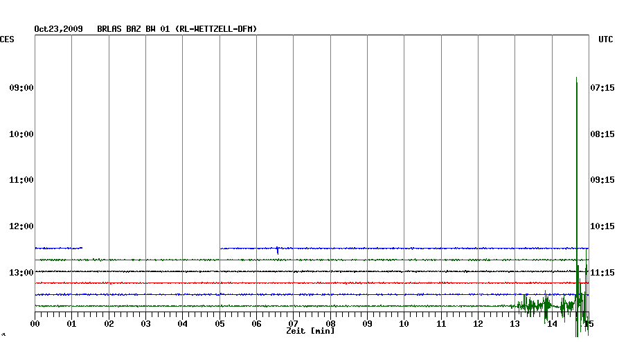Click the tall green spike peak
The width and height of the screenshot is (644, 342).
pos(576,79)
